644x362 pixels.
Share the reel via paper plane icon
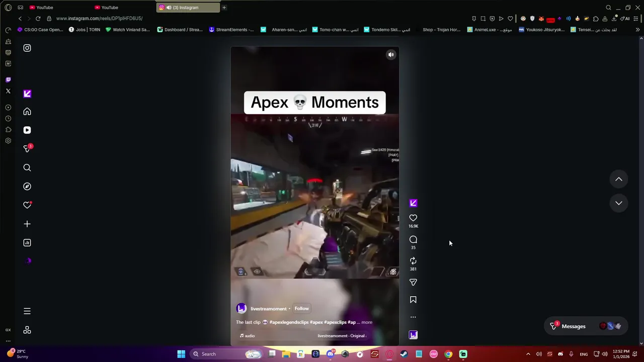(413, 283)
